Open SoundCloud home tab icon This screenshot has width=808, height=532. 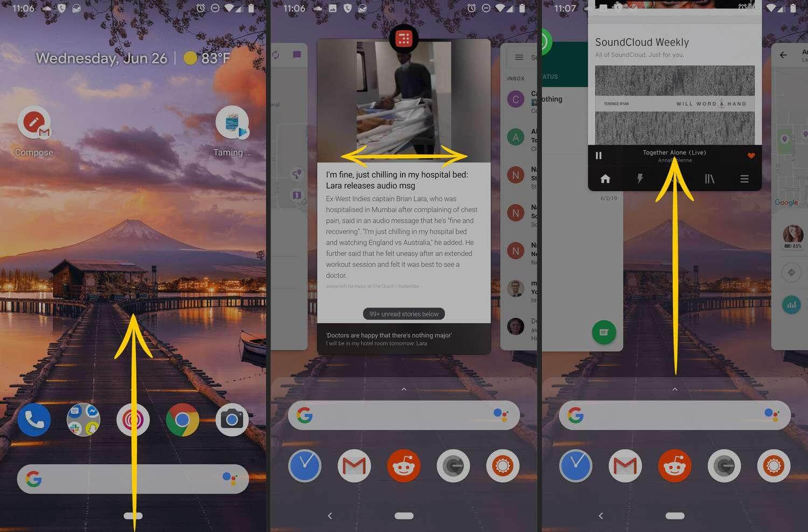click(605, 178)
